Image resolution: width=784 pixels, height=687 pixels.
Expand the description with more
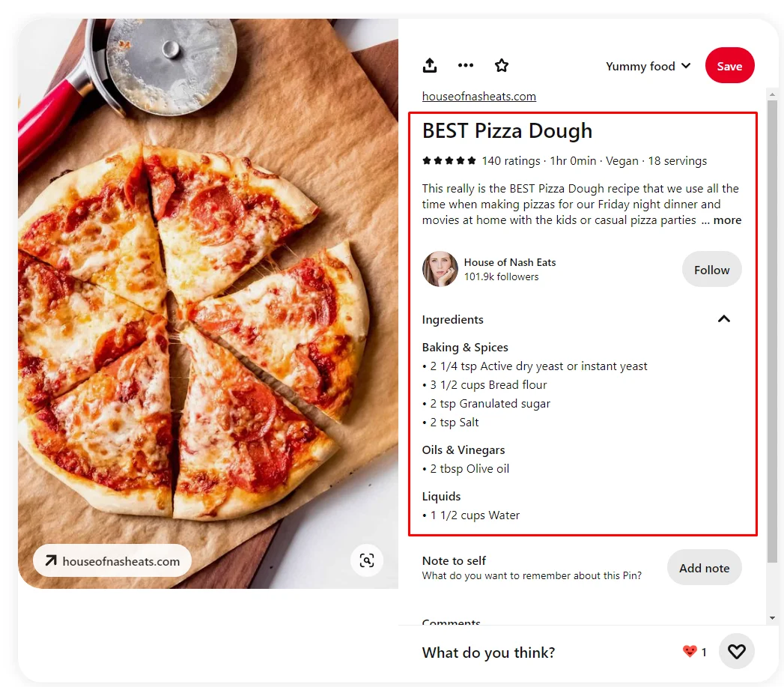coord(728,220)
